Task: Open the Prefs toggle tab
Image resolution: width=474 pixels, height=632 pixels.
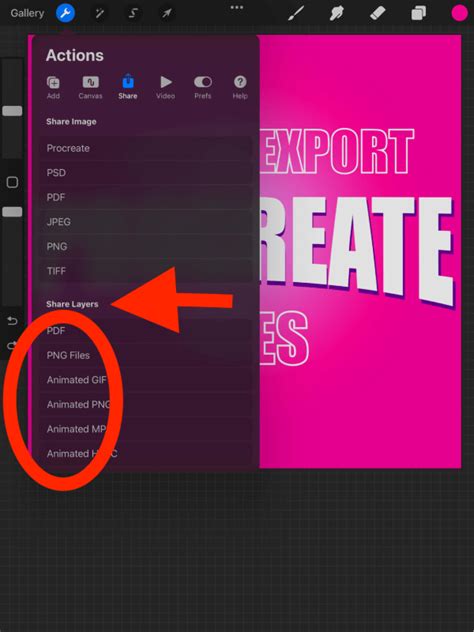Action: 203,87
